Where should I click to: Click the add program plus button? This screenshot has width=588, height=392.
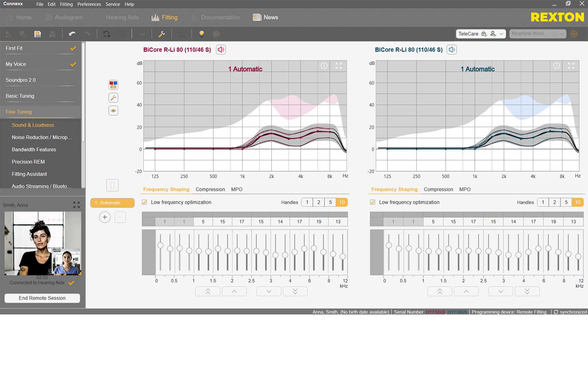click(105, 217)
